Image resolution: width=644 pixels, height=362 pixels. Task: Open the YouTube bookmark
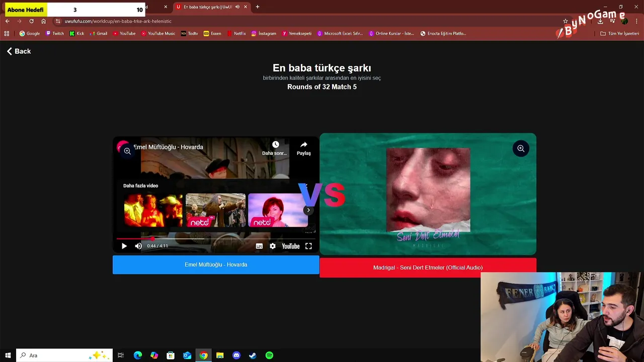click(124, 34)
